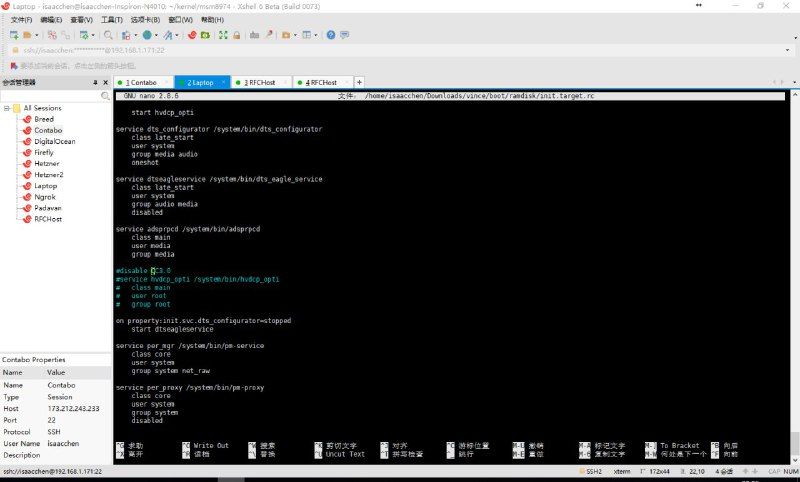Open the 编辑(E) menu
800x482 pixels.
(x=51, y=20)
